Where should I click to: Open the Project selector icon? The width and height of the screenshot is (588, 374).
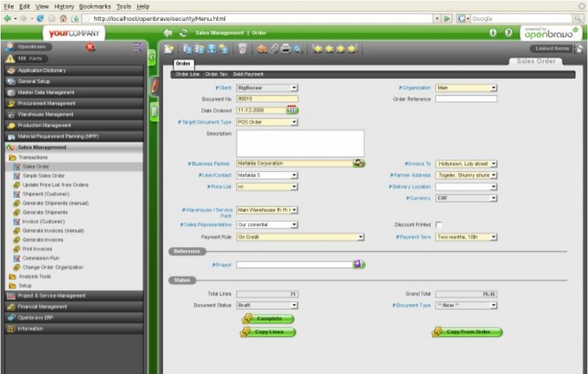point(359,264)
